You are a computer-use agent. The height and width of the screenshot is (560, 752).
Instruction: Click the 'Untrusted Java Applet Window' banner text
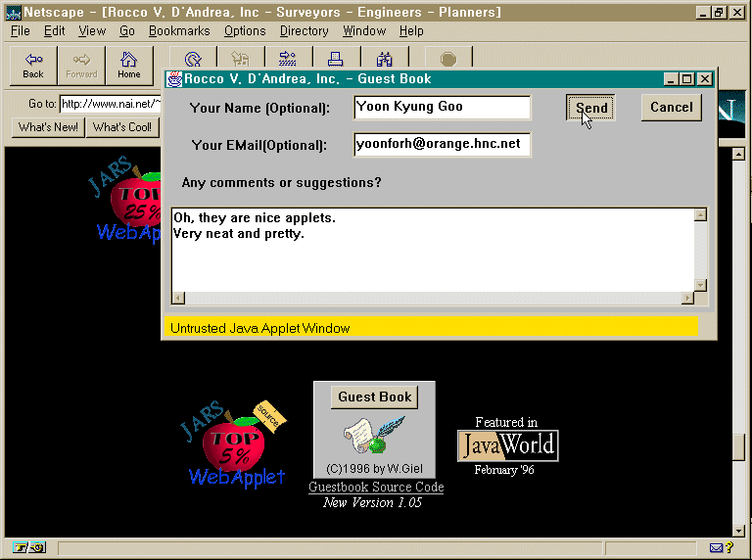coord(259,328)
